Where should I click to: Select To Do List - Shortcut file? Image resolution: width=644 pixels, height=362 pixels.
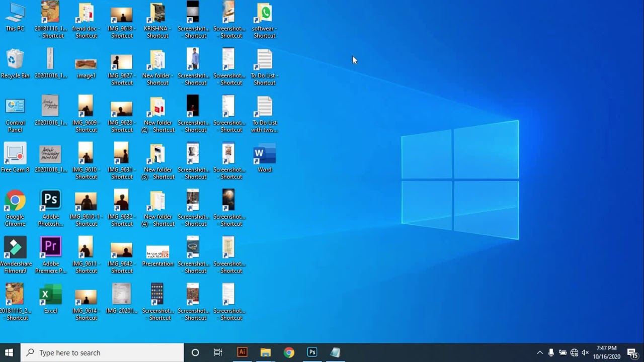click(265, 67)
